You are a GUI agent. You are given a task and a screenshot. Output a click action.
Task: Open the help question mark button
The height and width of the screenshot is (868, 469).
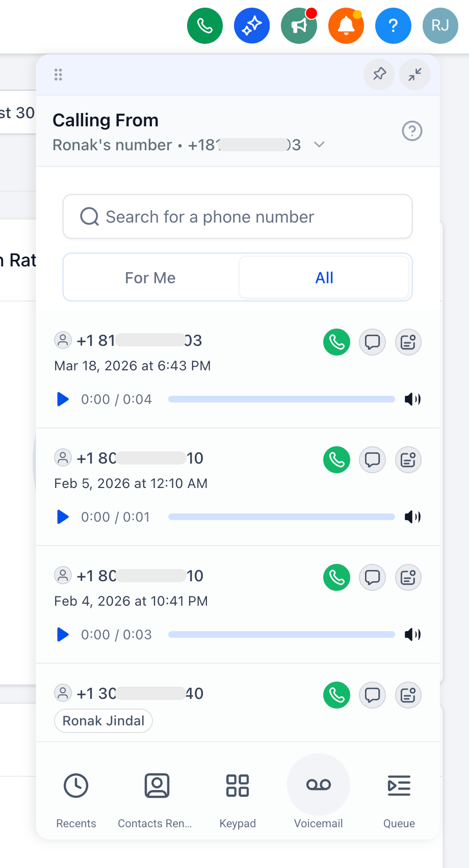click(x=393, y=25)
